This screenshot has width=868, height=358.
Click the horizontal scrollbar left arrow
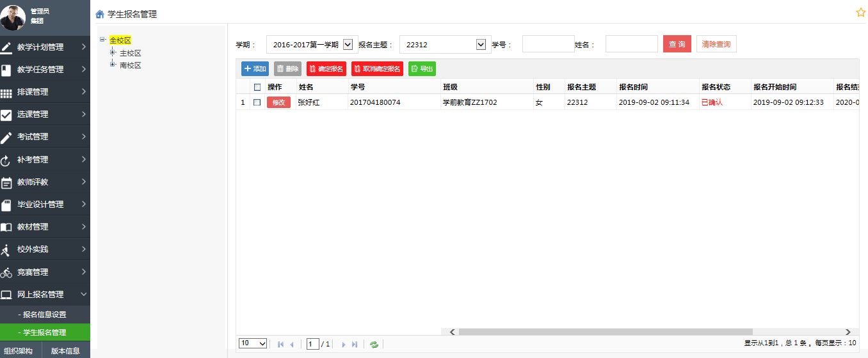click(452, 332)
